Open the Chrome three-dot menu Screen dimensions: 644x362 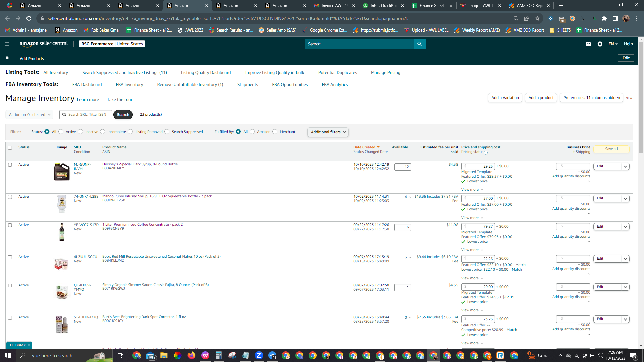637,18
